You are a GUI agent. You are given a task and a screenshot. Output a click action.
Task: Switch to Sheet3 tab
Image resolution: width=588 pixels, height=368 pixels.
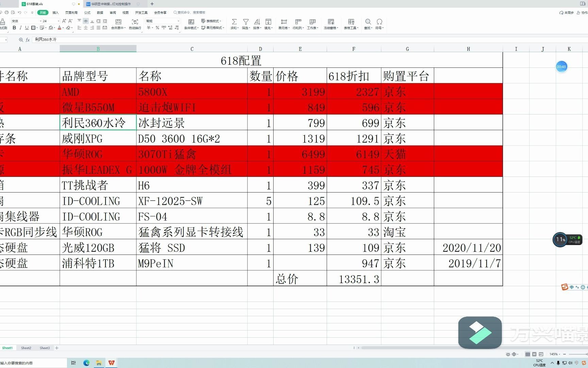pyautogui.click(x=45, y=348)
